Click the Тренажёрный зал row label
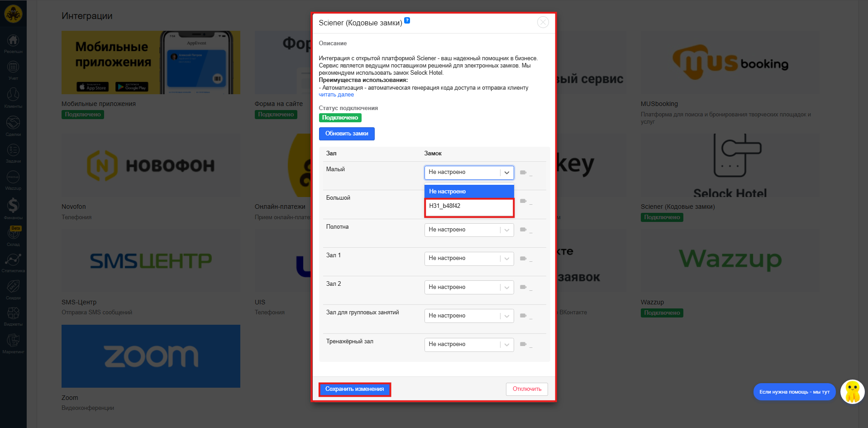The width and height of the screenshot is (868, 428). click(x=350, y=341)
